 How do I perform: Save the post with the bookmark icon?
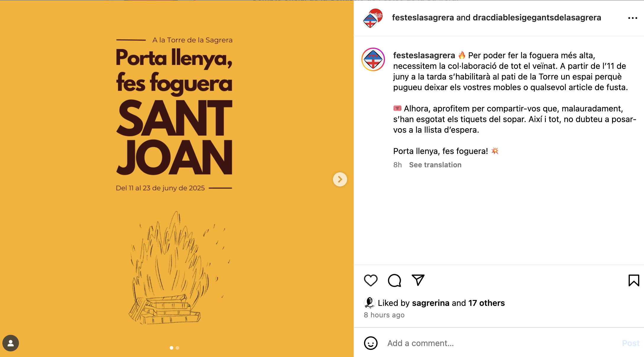click(x=634, y=280)
